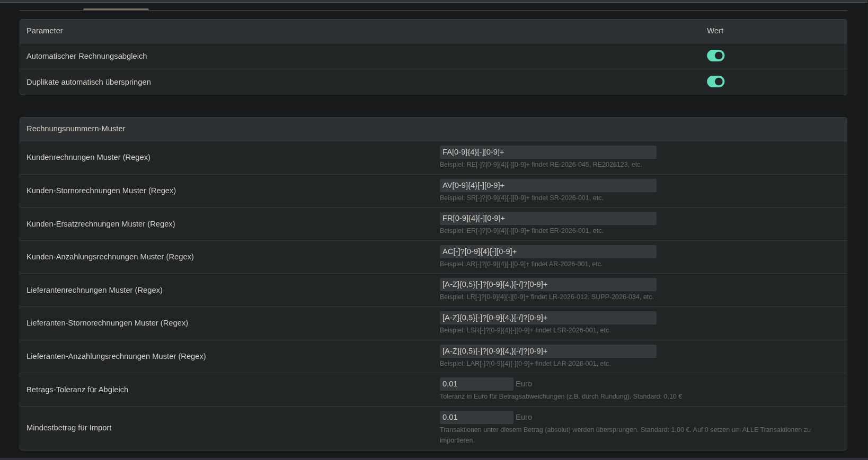
Task: Click the Betrags-Toleranz für Abgleich Euro input
Action: 476,384
